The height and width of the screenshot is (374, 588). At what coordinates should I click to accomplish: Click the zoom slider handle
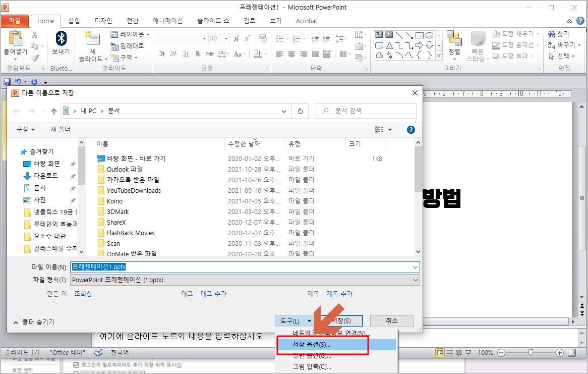point(530,353)
